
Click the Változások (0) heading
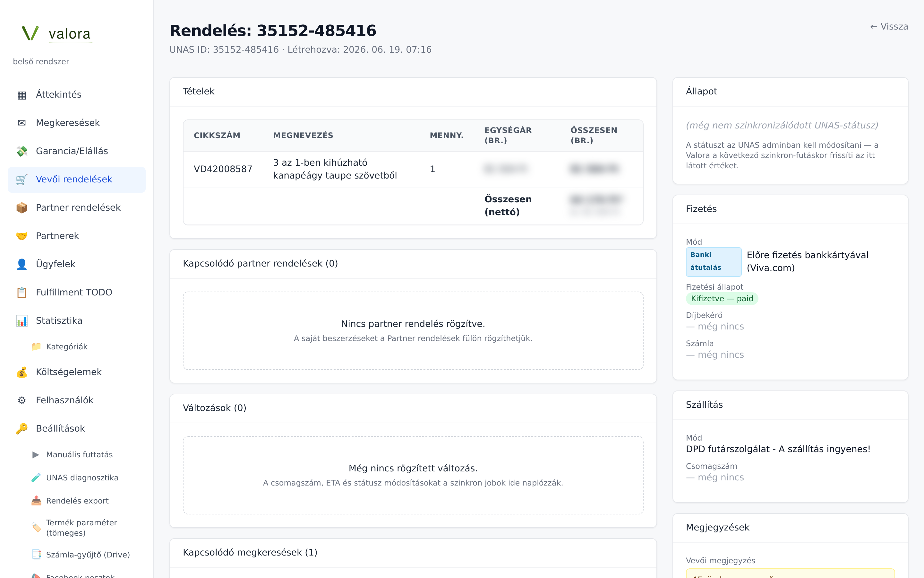tap(215, 408)
